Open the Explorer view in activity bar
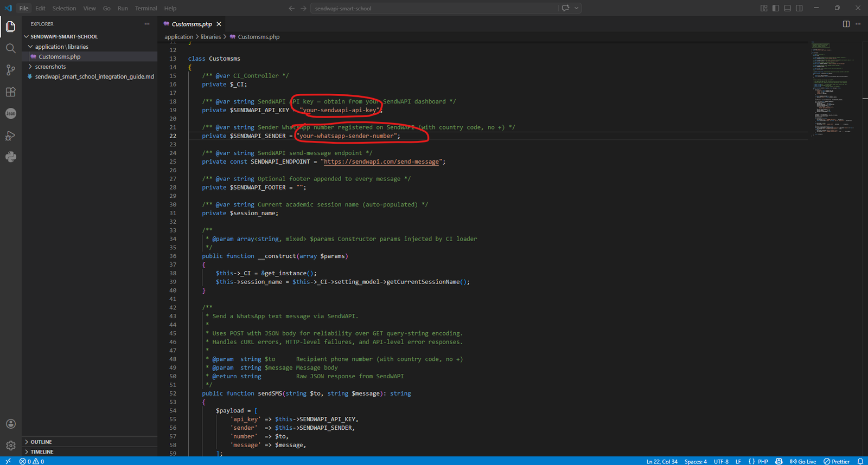 click(x=11, y=27)
